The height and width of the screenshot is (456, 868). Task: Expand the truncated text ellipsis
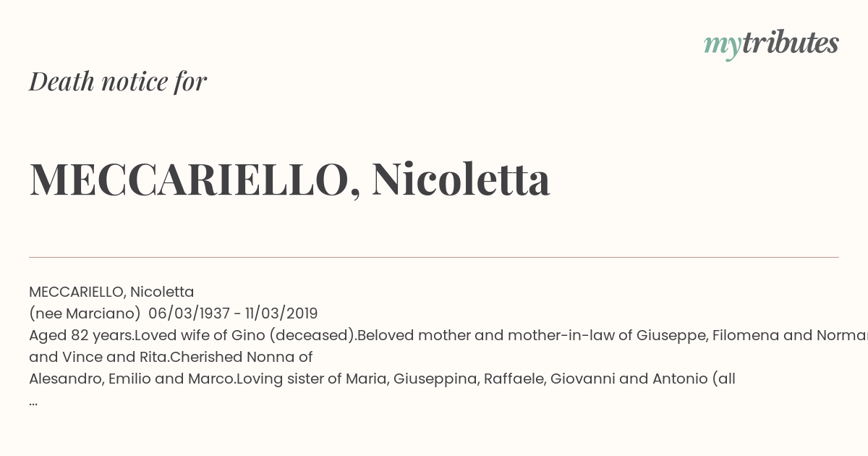coord(33,402)
